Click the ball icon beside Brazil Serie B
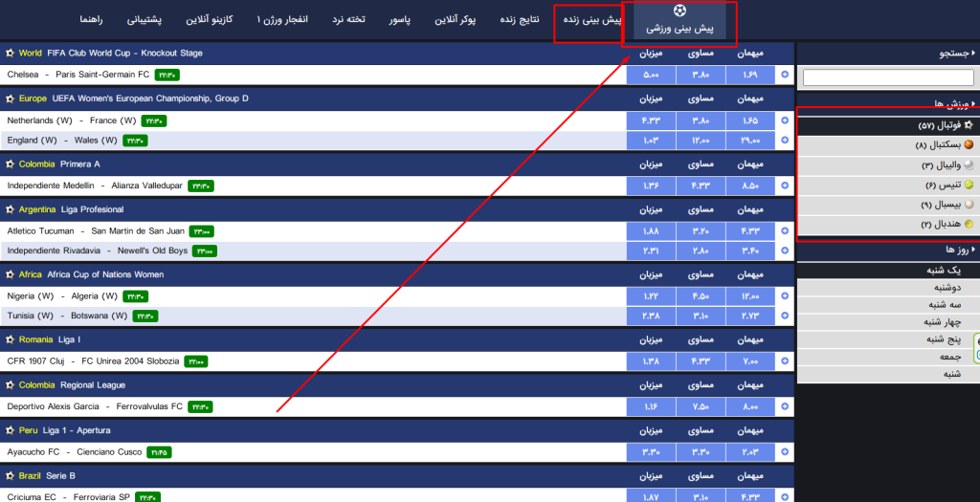Image resolution: width=980 pixels, height=502 pixels. coord(10,476)
